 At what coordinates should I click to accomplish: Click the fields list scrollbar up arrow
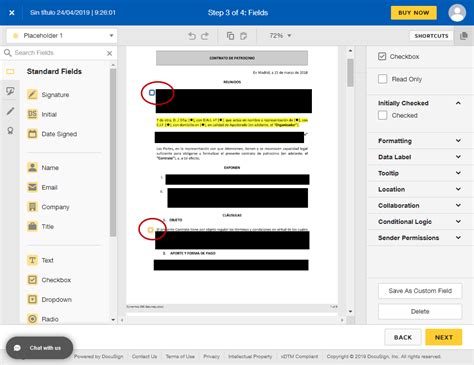pyautogui.click(x=113, y=65)
